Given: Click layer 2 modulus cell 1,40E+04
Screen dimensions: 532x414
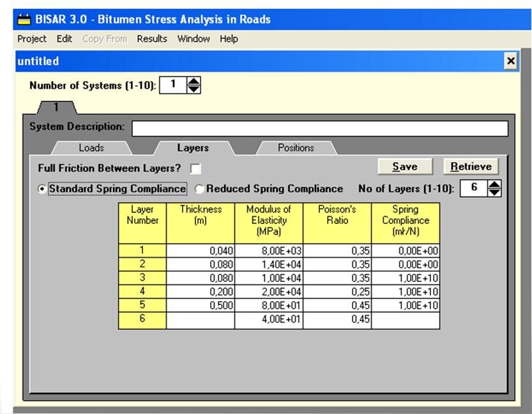Looking at the screenshot, I should click(269, 264).
